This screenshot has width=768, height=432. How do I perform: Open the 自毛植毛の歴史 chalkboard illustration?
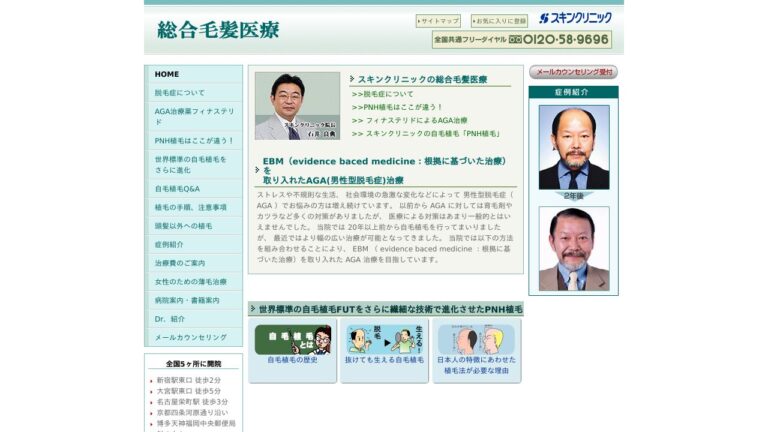click(293, 340)
